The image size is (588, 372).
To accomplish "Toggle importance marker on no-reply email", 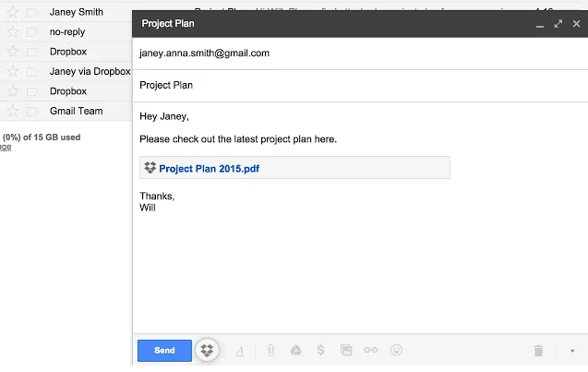I will click(32, 32).
